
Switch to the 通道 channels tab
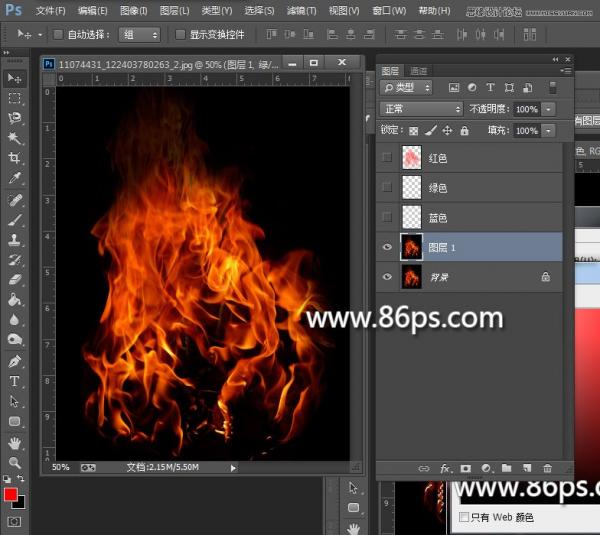coord(419,71)
